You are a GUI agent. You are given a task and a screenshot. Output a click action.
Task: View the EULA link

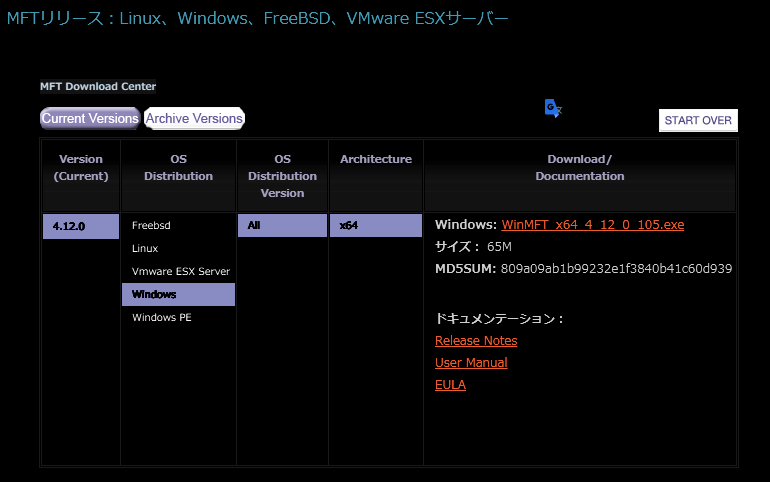(450, 385)
